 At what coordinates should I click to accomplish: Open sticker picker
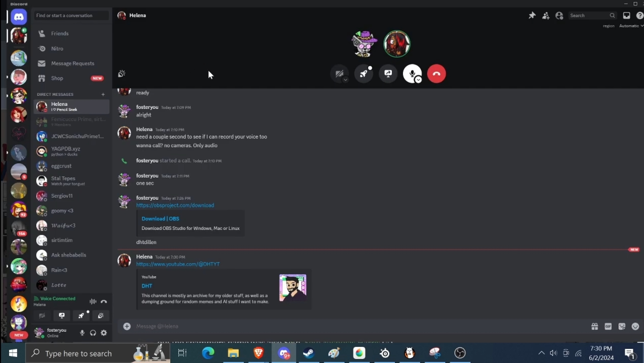(x=622, y=326)
